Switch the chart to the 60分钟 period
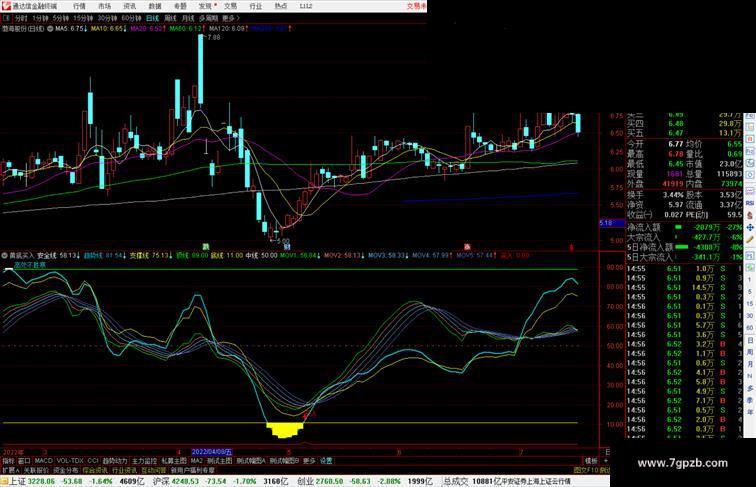The image size is (756, 487). pos(131,18)
